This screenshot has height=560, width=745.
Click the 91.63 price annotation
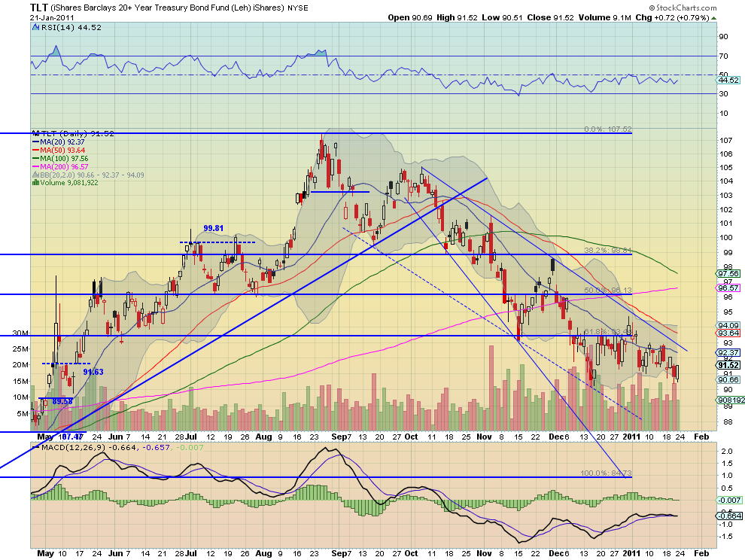[x=93, y=372]
